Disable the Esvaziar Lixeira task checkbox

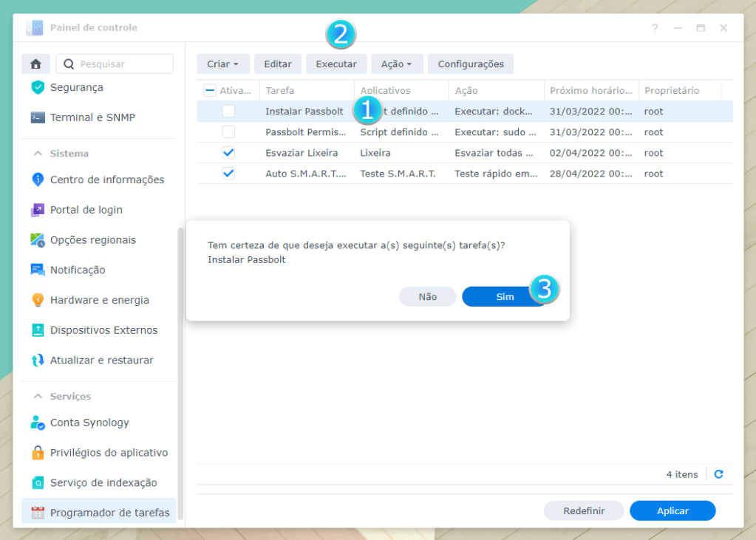tap(229, 153)
